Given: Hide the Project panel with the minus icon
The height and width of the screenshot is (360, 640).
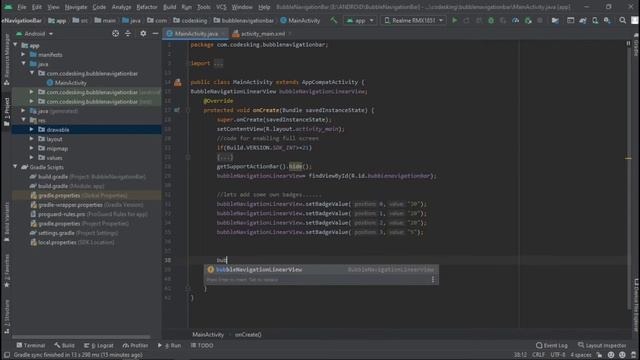Looking at the screenshot, I should (x=155, y=33).
